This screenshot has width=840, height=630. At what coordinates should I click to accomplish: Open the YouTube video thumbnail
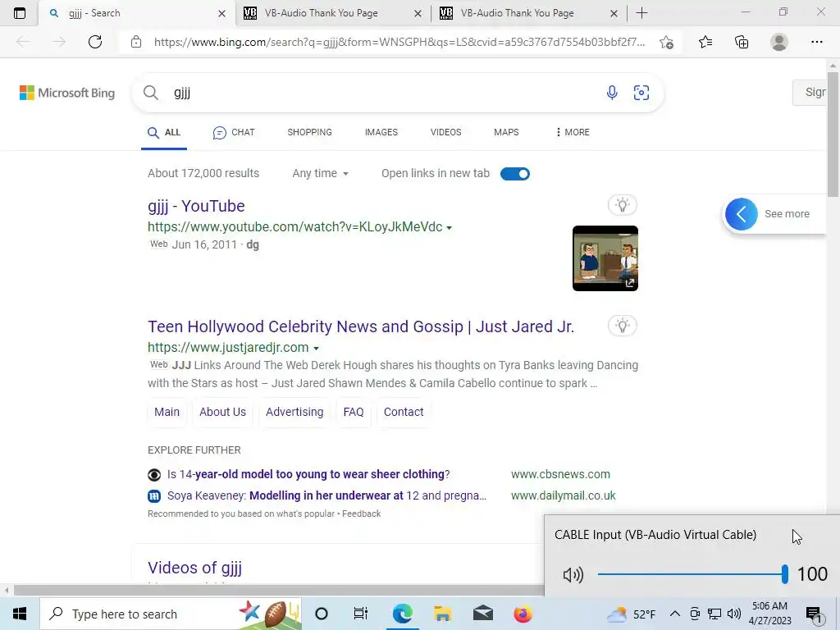(x=605, y=258)
